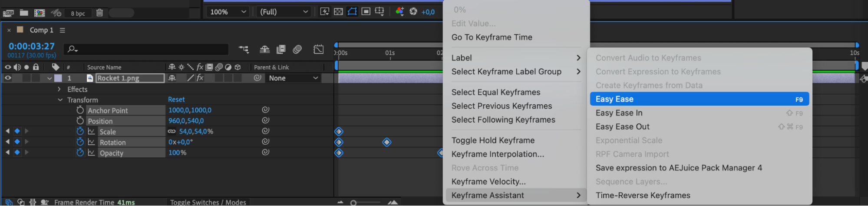The width and height of the screenshot is (868, 206).
Task: Open the 100% magnification dropdown
Action: [x=228, y=12]
